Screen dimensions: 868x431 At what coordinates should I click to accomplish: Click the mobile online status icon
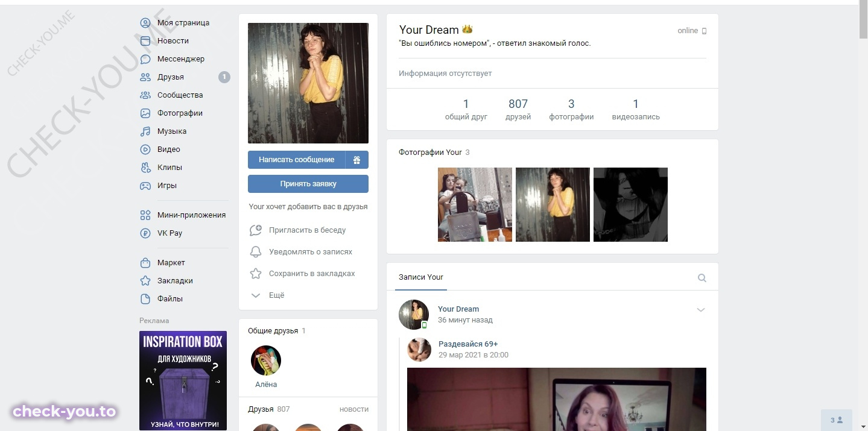pyautogui.click(x=704, y=31)
